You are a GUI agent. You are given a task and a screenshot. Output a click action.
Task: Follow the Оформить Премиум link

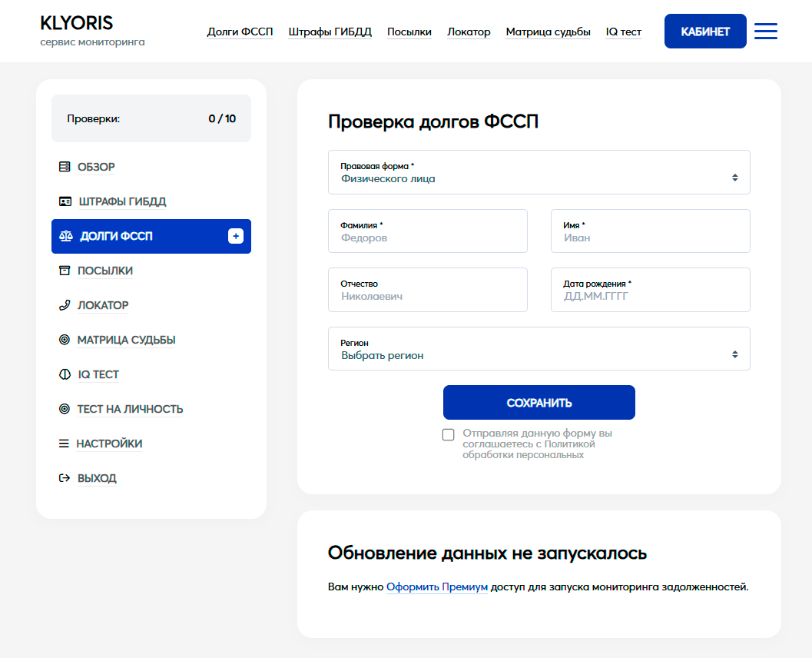tap(436, 587)
